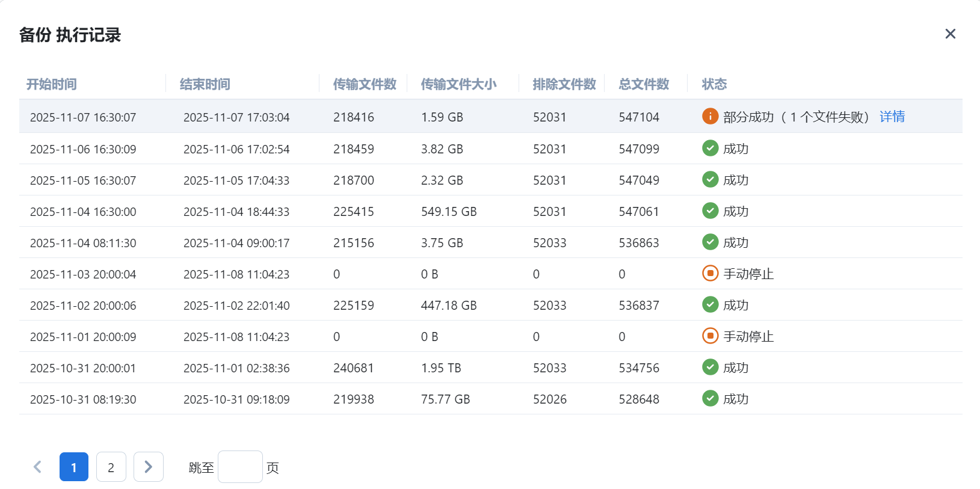Image resolution: width=980 pixels, height=489 pixels.
Task: Click the previous page arrow
Action: coord(37,467)
